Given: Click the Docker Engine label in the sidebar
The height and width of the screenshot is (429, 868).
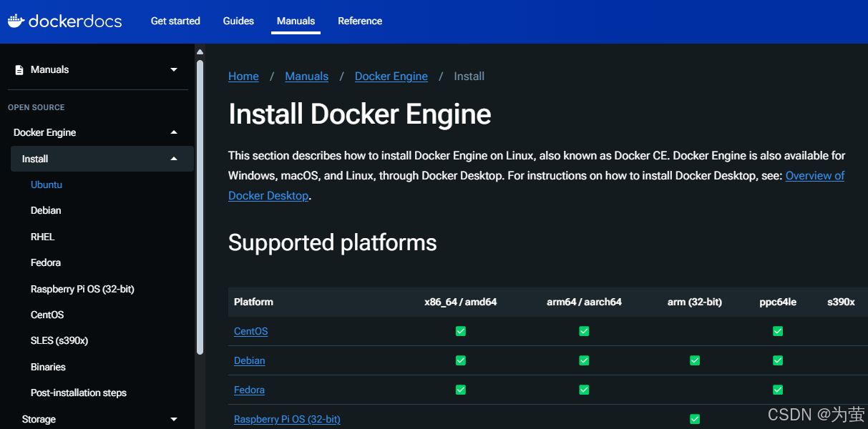Looking at the screenshot, I should pyautogui.click(x=44, y=132).
